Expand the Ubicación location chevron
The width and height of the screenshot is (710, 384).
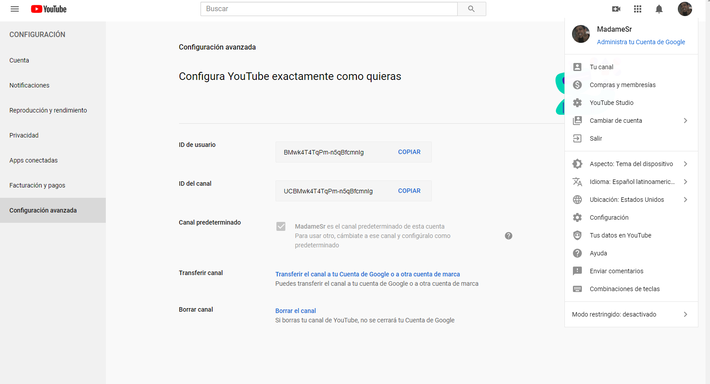(x=686, y=200)
